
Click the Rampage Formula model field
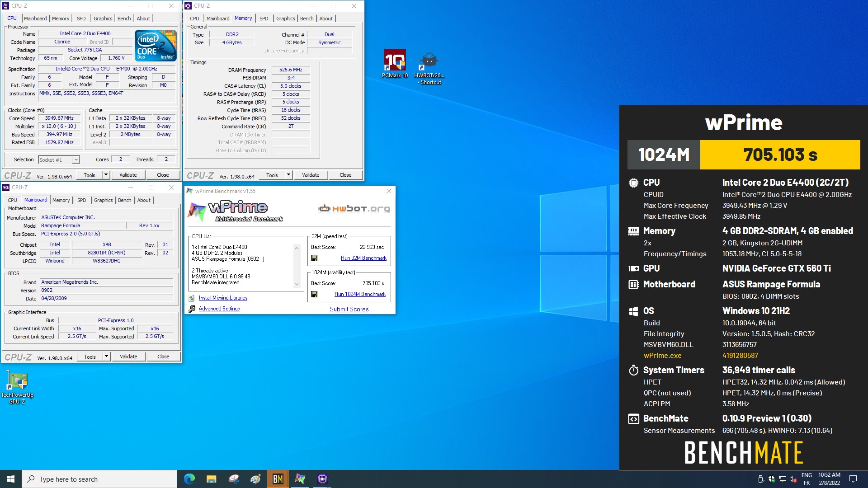click(82, 226)
